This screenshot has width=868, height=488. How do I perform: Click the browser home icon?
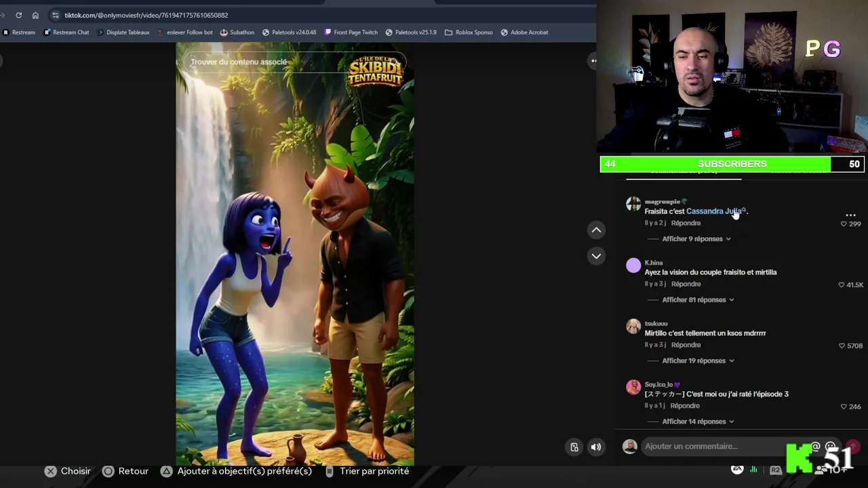[x=35, y=15]
